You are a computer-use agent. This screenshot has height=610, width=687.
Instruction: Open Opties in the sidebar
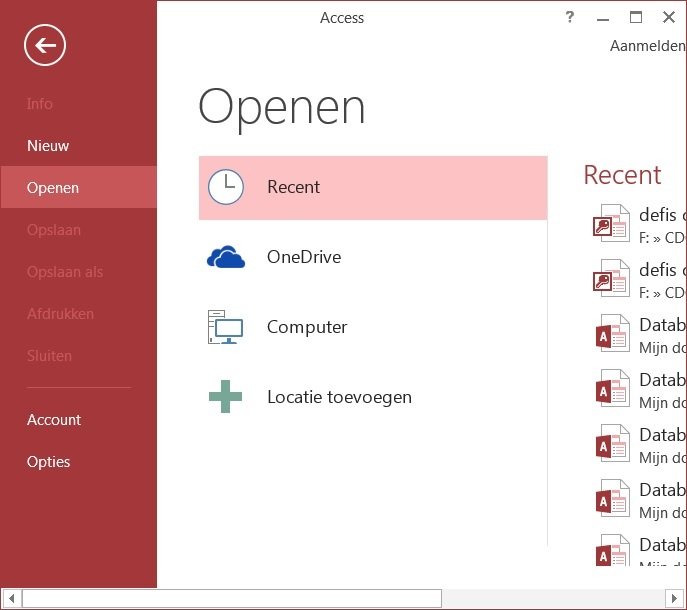point(78,462)
